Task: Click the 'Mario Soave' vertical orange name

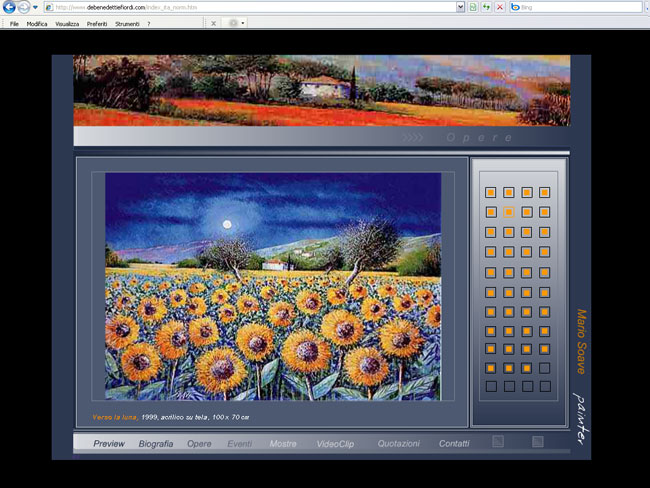Action: pos(581,342)
